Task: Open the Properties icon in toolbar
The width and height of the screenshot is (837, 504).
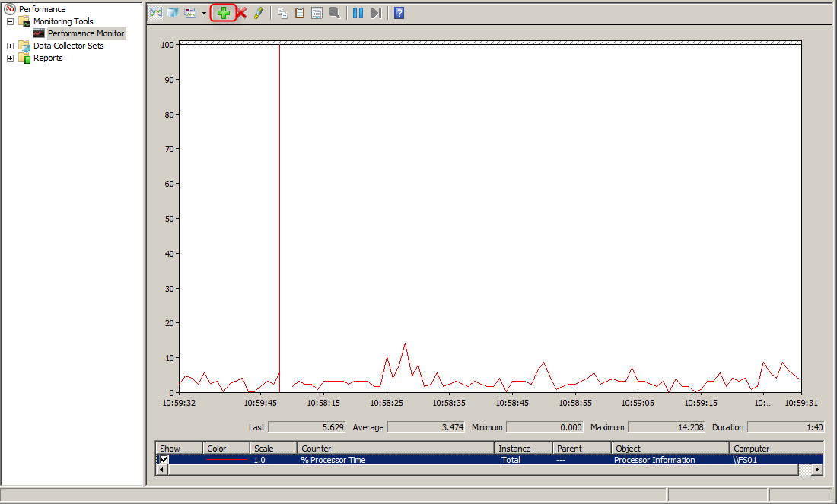Action: tap(317, 13)
